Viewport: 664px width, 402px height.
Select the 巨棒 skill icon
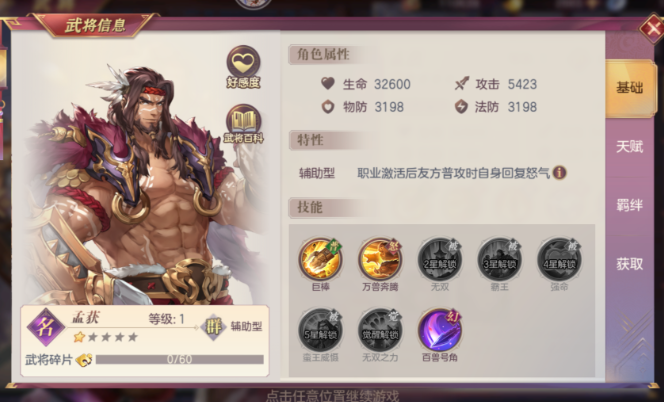point(320,259)
